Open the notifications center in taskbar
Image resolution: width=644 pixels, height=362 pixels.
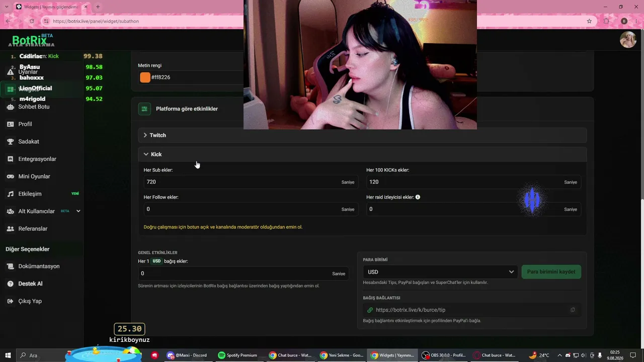click(x=633, y=355)
